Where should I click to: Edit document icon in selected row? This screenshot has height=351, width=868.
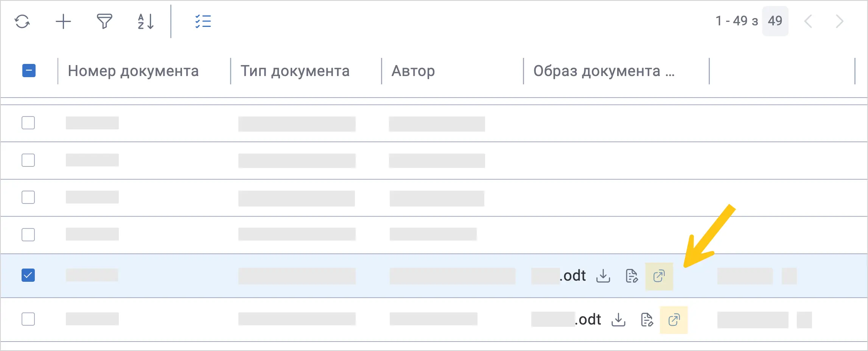632,276
